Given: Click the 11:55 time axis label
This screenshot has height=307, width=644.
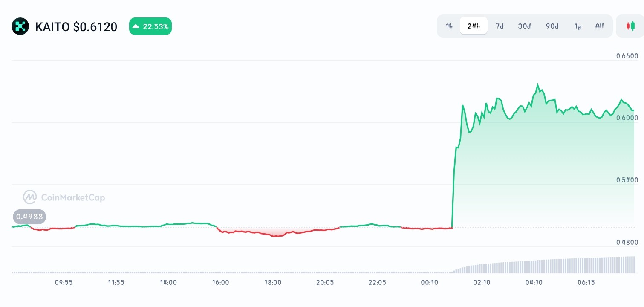Looking at the screenshot, I should tap(116, 282).
